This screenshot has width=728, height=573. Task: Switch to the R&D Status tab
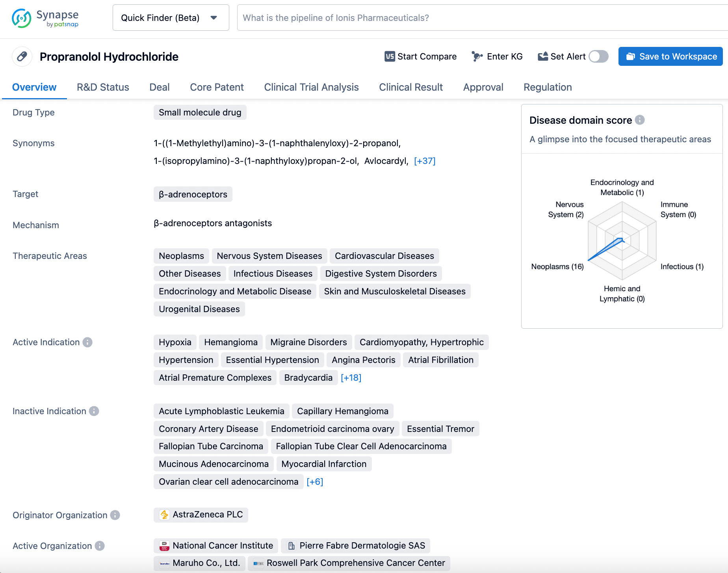click(x=103, y=87)
